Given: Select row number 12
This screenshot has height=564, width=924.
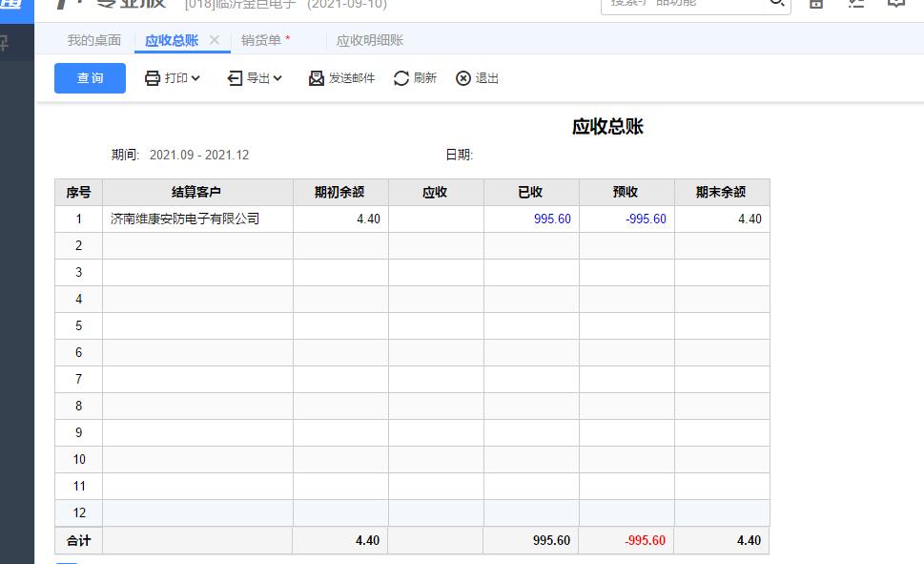Looking at the screenshot, I should [79, 512].
